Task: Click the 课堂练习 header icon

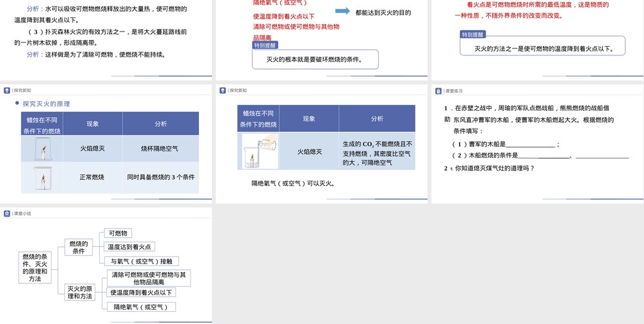Action: pyautogui.click(x=439, y=91)
